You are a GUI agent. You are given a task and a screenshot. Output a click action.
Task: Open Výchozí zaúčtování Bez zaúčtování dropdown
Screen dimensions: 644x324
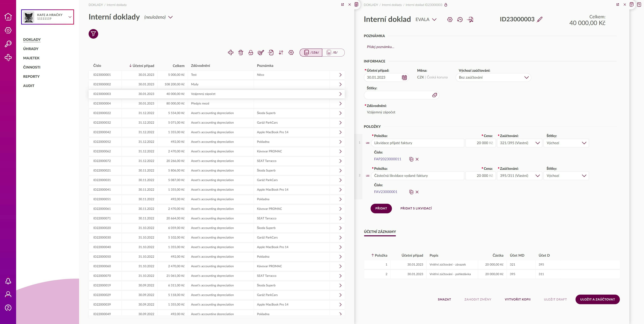493,78
